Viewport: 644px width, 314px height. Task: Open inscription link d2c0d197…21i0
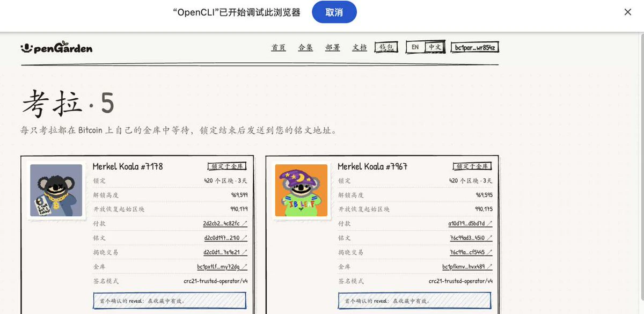pos(225,237)
